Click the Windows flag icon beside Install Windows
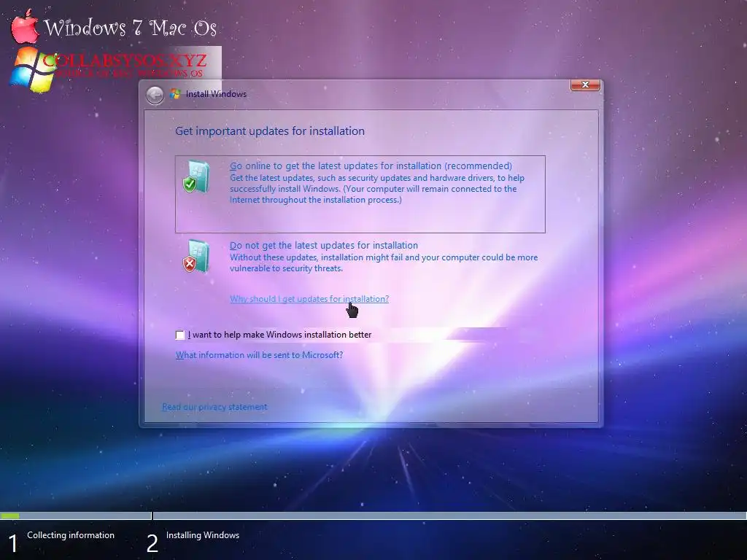Screen dimensions: 747x560 (x=176, y=94)
